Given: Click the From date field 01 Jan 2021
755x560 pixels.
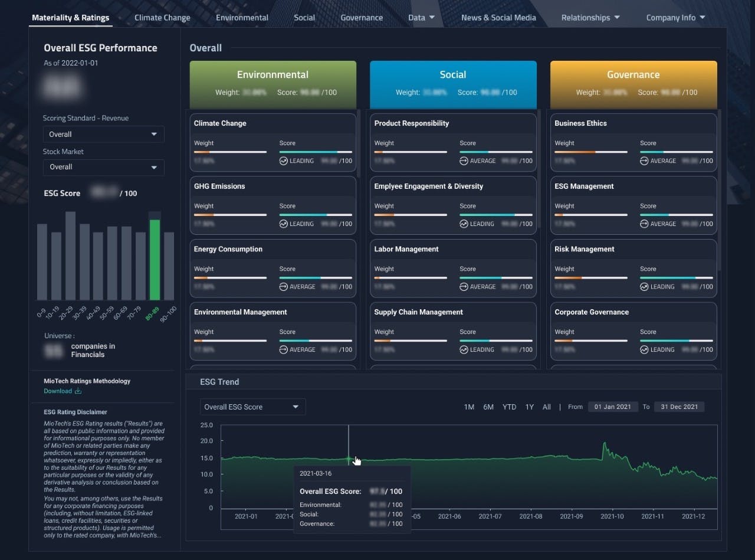Looking at the screenshot, I should [x=613, y=407].
